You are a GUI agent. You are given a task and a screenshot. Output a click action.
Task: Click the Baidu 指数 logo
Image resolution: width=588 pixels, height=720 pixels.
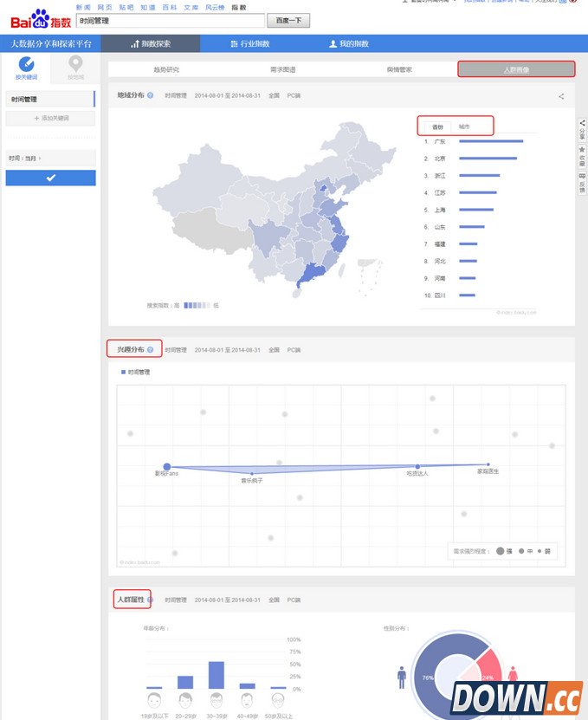(x=41, y=19)
